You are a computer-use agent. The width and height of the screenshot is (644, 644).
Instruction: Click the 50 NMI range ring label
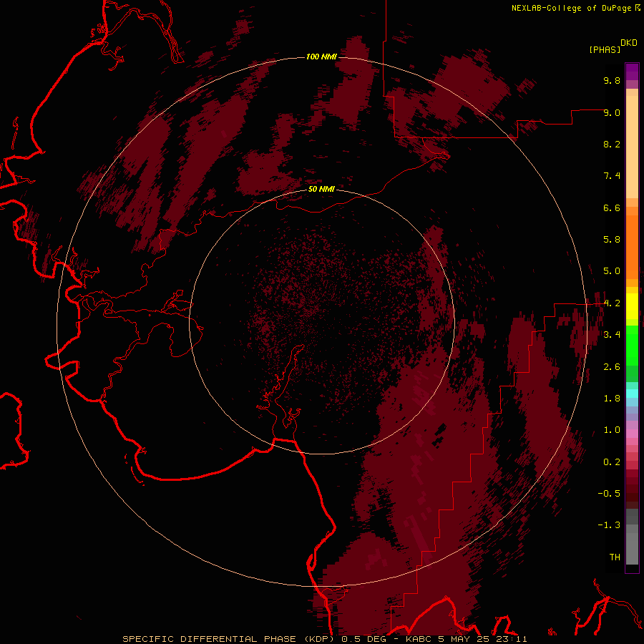click(321, 189)
